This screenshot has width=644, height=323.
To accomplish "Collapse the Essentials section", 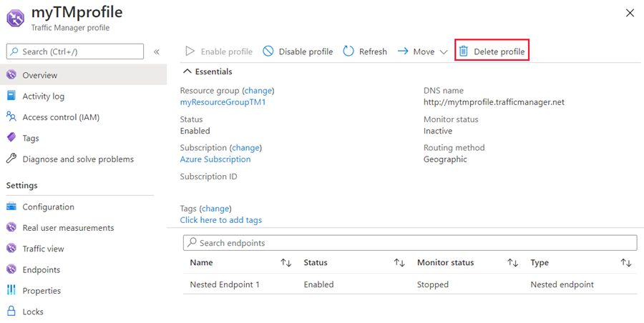I will 188,71.
